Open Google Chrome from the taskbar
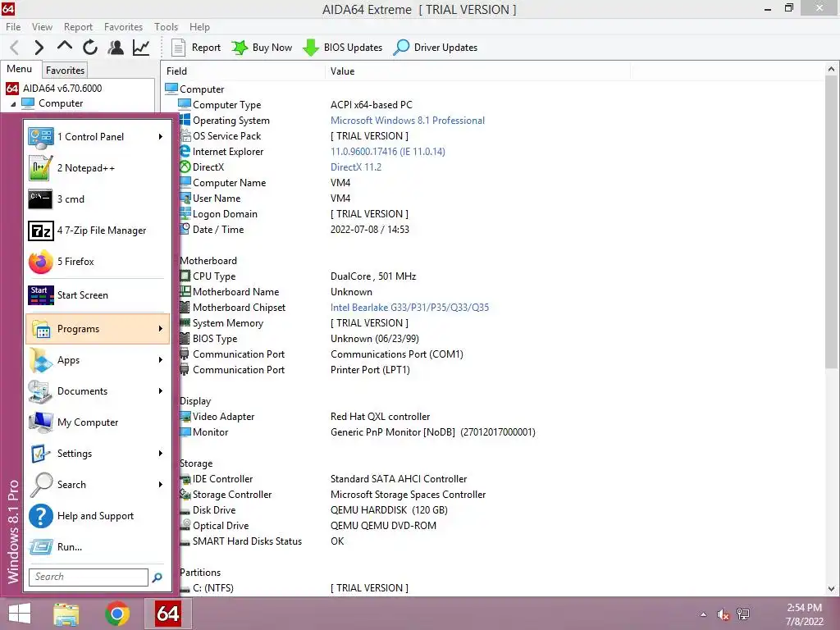Screen dimensions: 840x630 click(x=116, y=614)
